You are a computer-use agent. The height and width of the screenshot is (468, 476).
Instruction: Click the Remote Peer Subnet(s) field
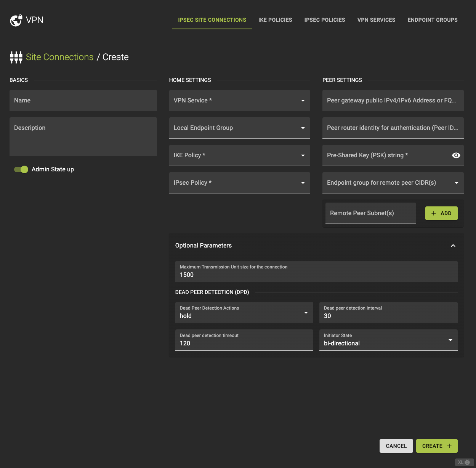[x=371, y=213]
